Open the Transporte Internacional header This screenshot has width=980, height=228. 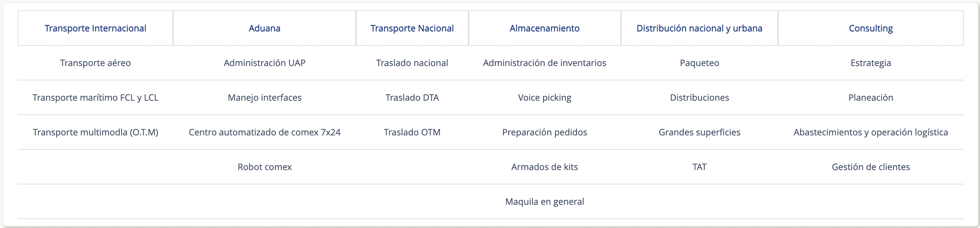[x=95, y=28]
